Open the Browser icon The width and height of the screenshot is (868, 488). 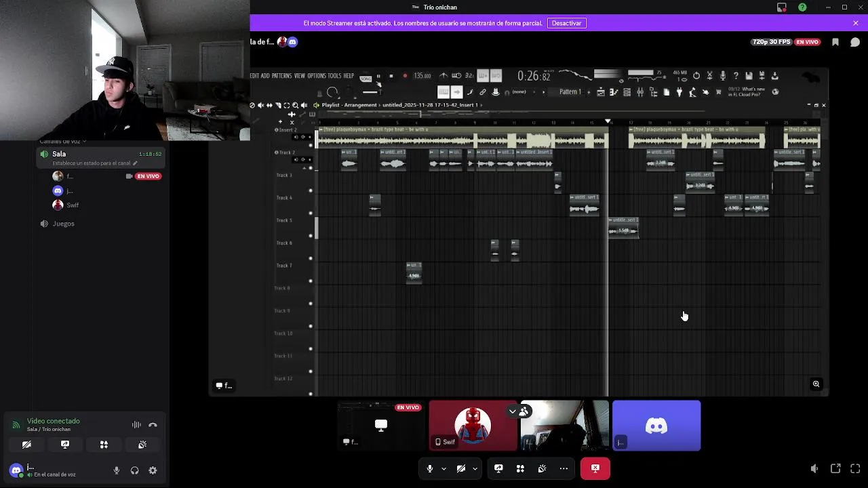654,91
